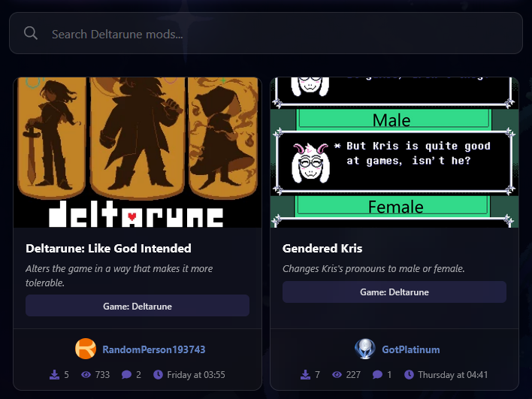The width and height of the screenshot is (532, 399).
Task: Focus the Search Deltarune mods field
Action: click(x=266, y=33)
